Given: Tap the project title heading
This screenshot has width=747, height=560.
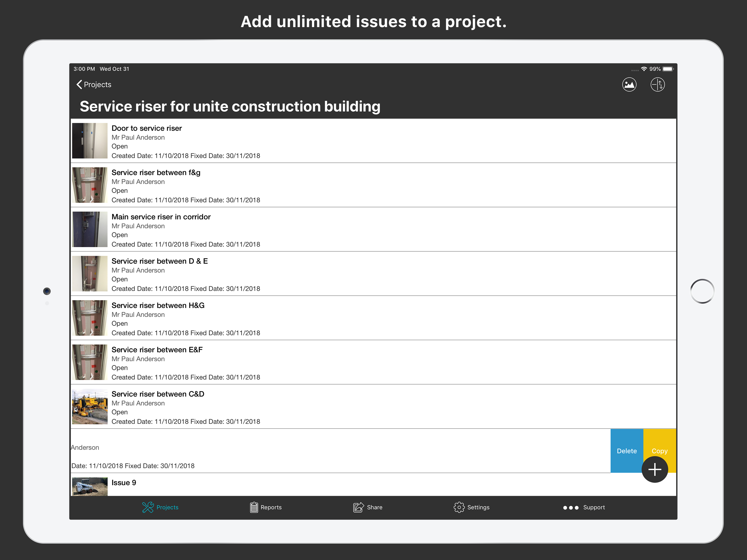Looking at the screenshot, I should point(230,106).
